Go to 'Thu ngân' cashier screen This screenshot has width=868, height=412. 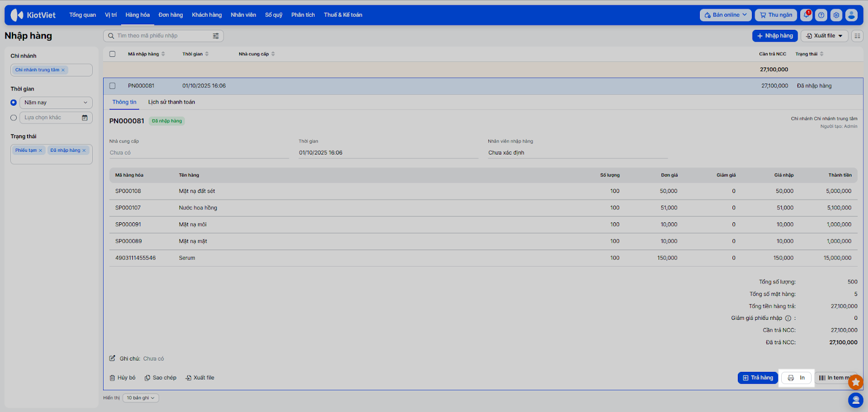776,15
